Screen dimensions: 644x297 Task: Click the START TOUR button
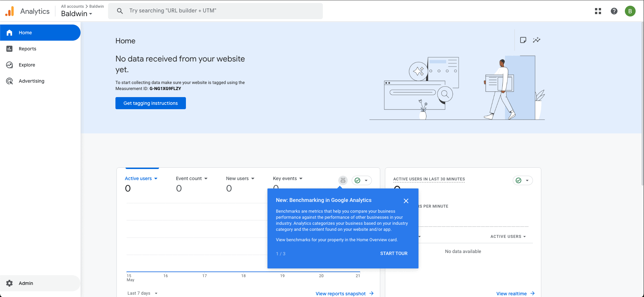(394, 253)
